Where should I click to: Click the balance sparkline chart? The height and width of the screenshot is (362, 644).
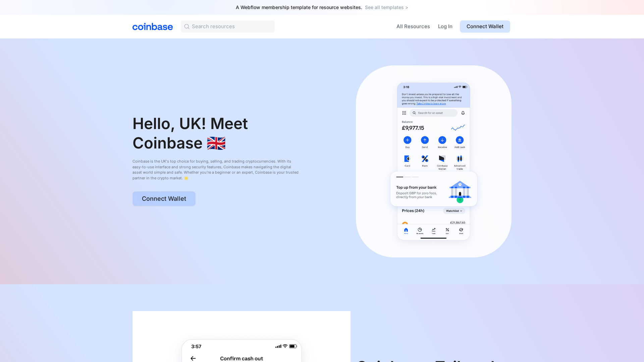(x=458, y=128)
